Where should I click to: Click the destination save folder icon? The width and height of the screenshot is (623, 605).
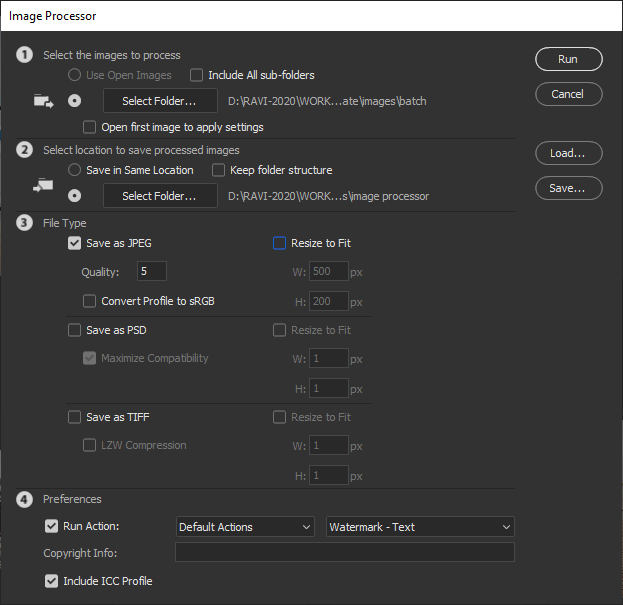tap(43, 184)
